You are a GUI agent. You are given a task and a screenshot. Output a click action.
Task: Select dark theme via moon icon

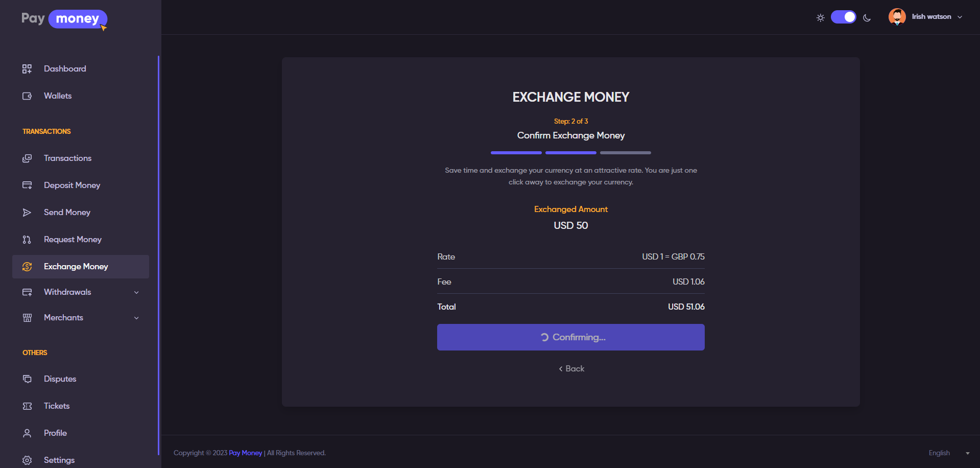point(867,18)
